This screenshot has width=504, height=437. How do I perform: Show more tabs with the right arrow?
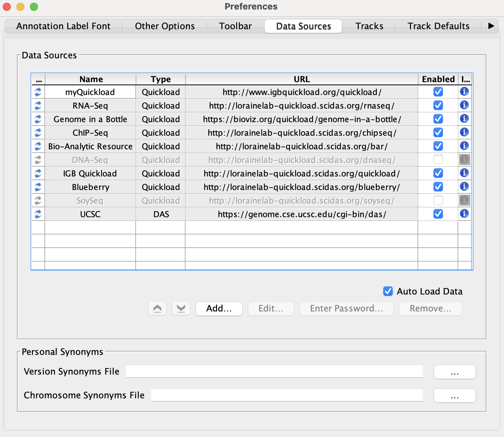tap(491, 26)
